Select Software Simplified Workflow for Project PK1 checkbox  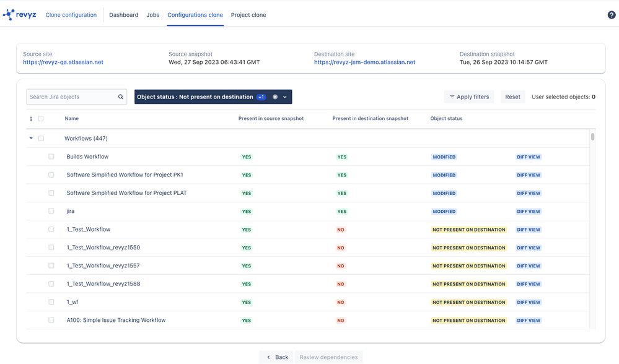[51, 175]
